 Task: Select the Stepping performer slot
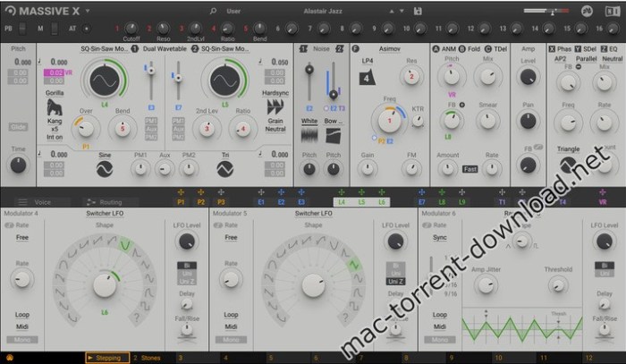coord(107,358)
